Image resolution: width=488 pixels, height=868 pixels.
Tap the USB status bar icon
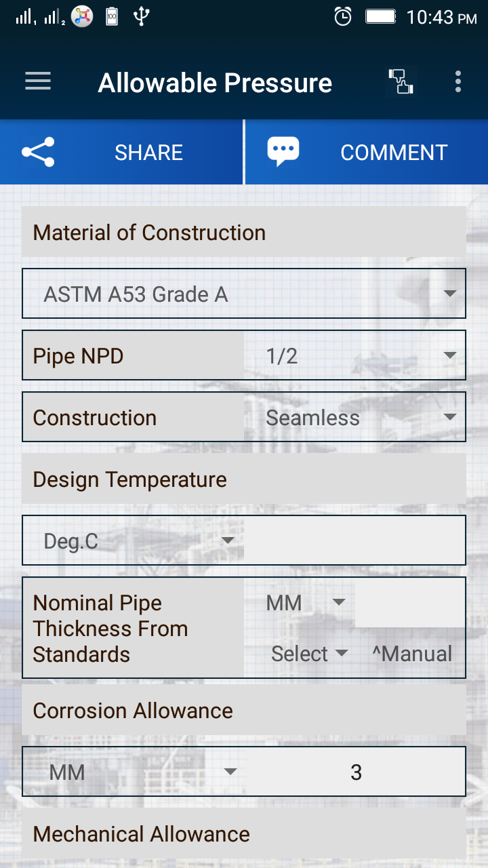tap(141, 16)
